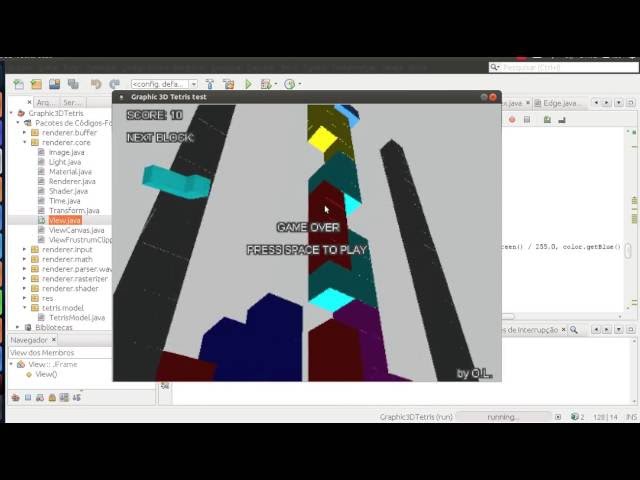Click first Navegador filter icon
This screenshot has width=640, height=480.
click(16, 397)
